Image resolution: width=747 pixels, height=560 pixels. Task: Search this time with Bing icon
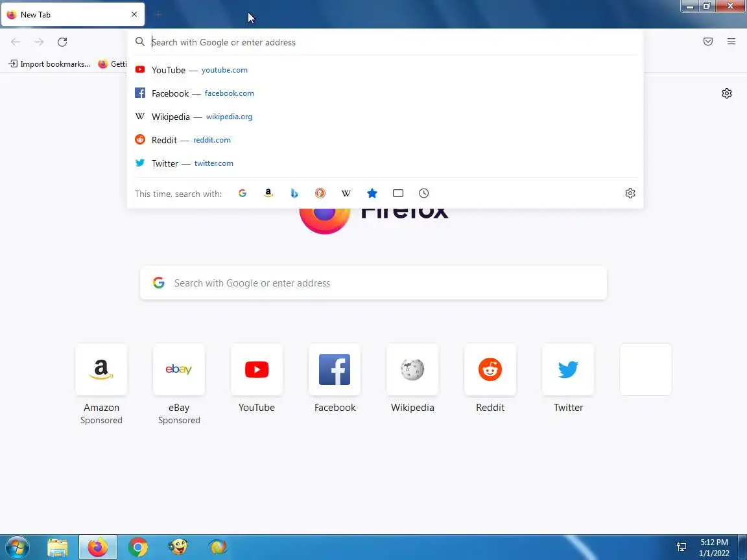[x=294, y=193]
